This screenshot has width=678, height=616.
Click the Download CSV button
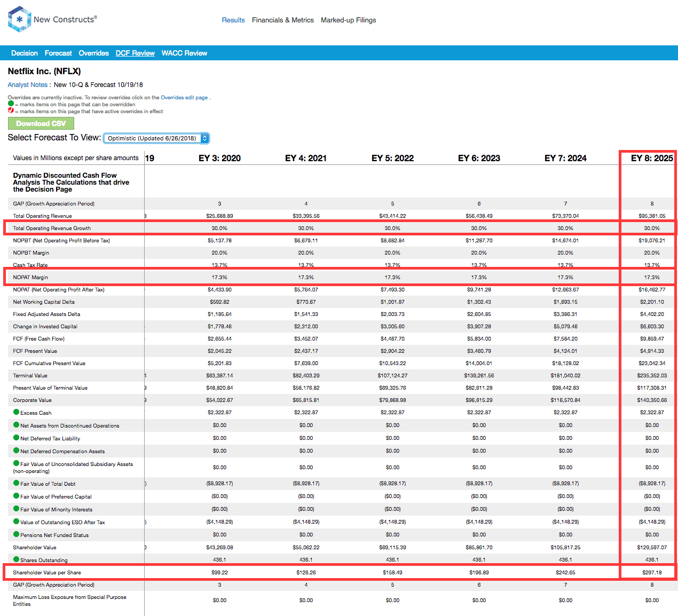41,123
